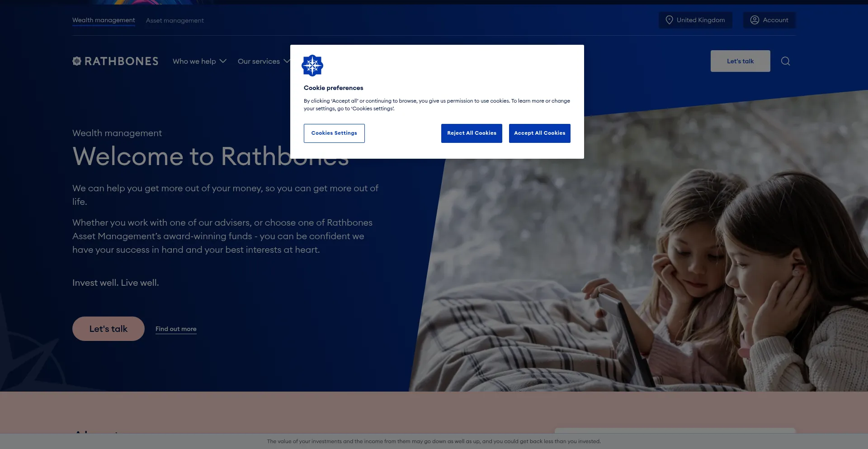Open the Account button
This screenshot has width=868, height=449.
[x=769, y=20]
